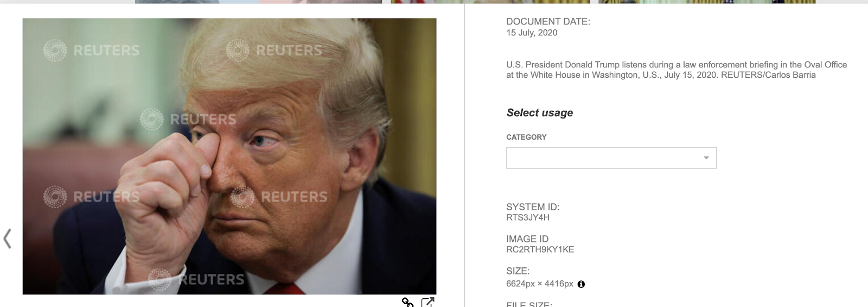Click the photo caption about Oval Office briefing
This screenshot has height=307, width=868.
pos(676,70)
